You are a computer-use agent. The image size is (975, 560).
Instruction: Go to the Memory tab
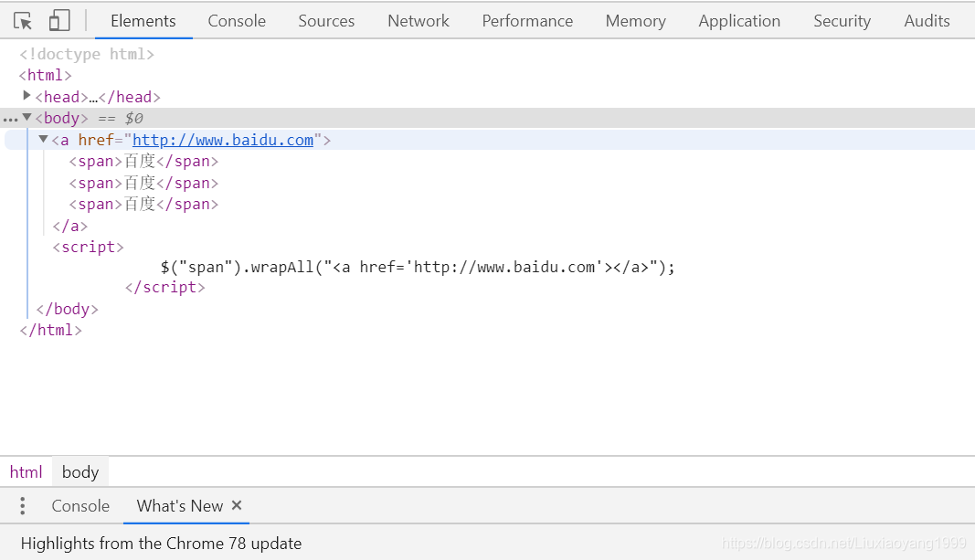(x=635, y=21)
